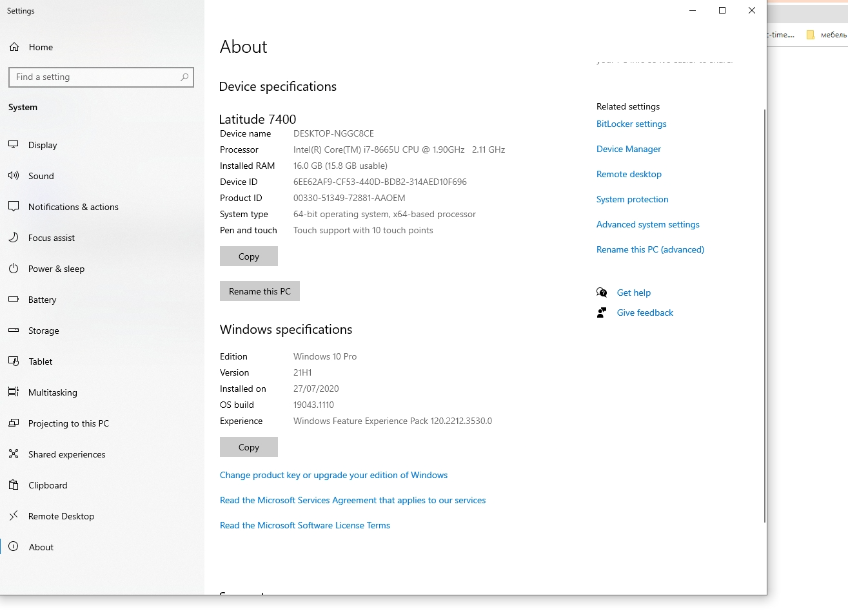Image resolution: width=848 pixels, height=616 pixels.
Task: Click the Sound speaker icon
Action: pyautogui.click(x=14, y=175)
